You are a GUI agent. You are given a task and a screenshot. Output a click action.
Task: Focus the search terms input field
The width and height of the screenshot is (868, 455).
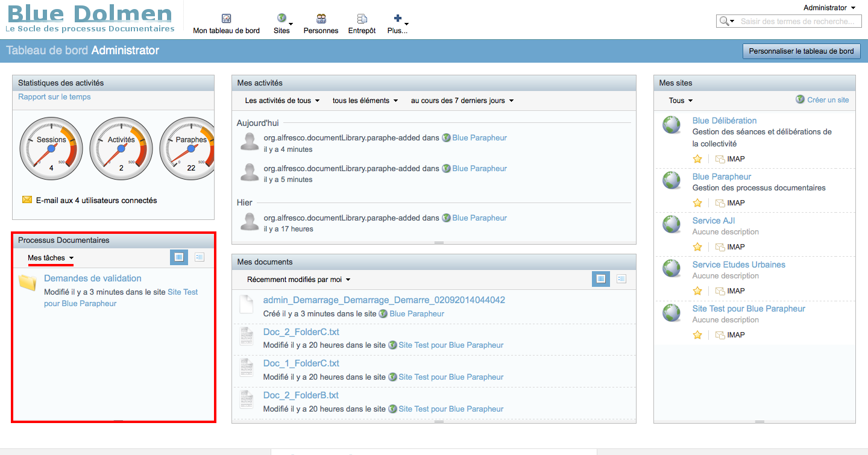(x=797, y=21)
